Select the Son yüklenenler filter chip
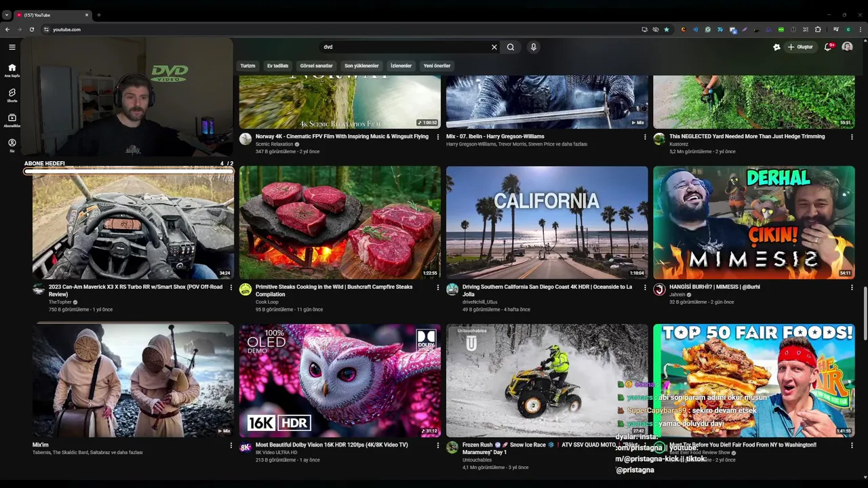Screen dimensions: 868x488 361,66
